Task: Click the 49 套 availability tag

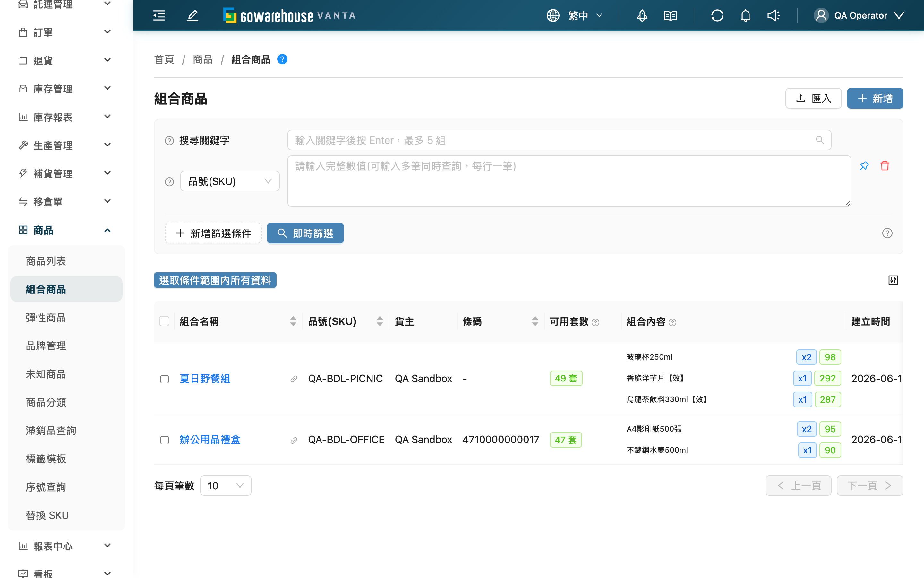Action: [x=566, y=379]
